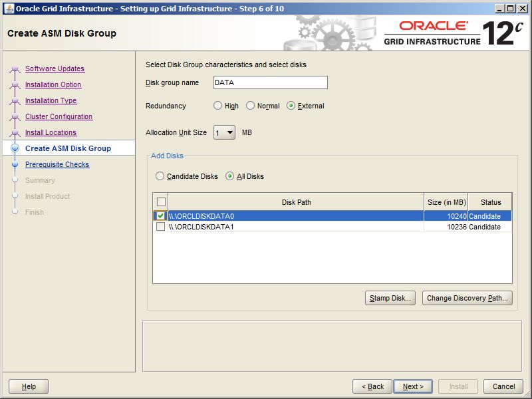Click the Disk group name field
Viewport: 532px width, 399px height.
271,82
